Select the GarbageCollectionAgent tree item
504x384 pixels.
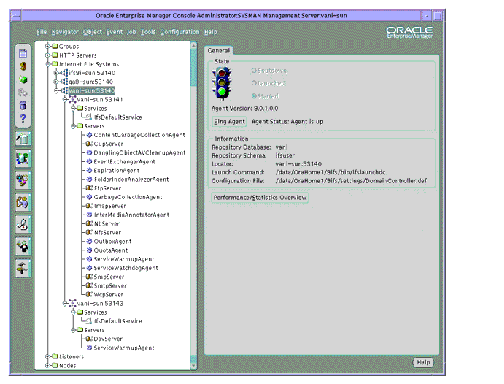[x=128, y=197]
